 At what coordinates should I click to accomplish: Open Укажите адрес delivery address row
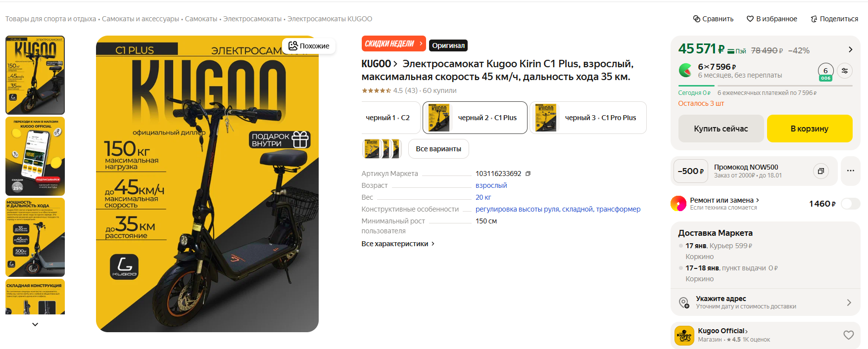766,302
